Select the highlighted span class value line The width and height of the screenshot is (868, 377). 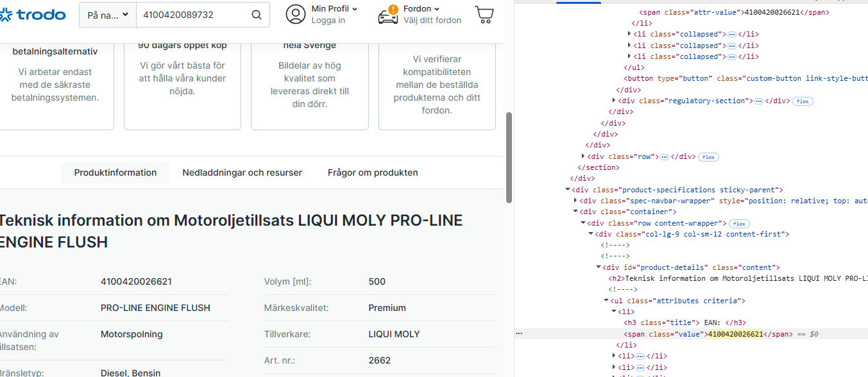coord(691,334)
